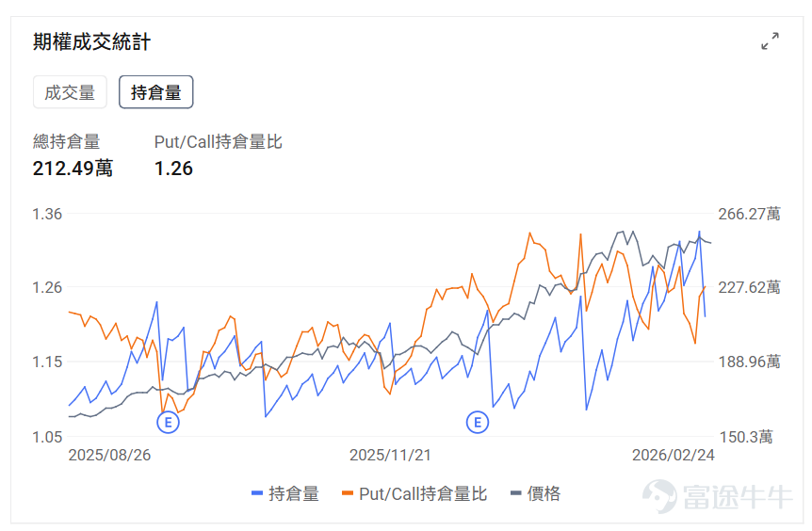Click the 總持倉量 value 212.49萬
812x531 pixels.
point(73,169)
